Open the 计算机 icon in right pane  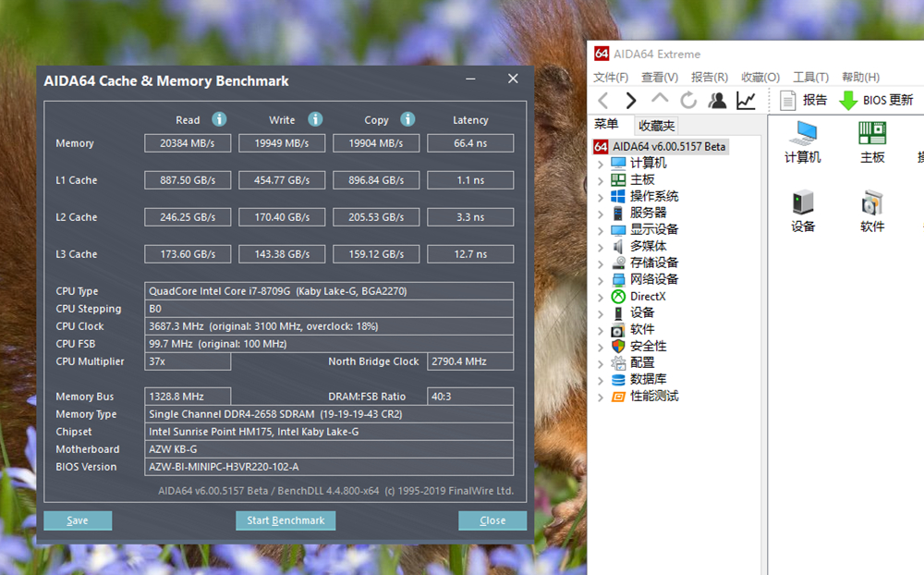(x=802, y=142)
